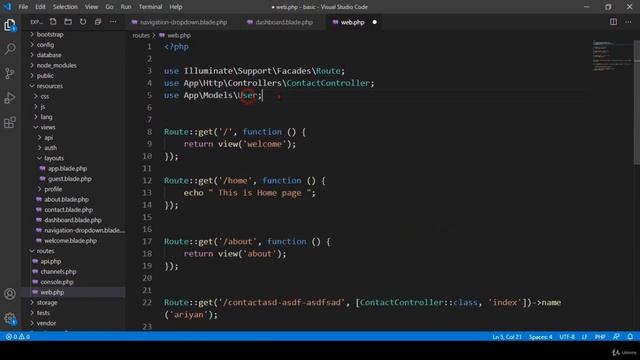Viewport: 640px width, 360px height.
Task: Collapse all folders in Explorer
Action: click(x=98, y=22)
